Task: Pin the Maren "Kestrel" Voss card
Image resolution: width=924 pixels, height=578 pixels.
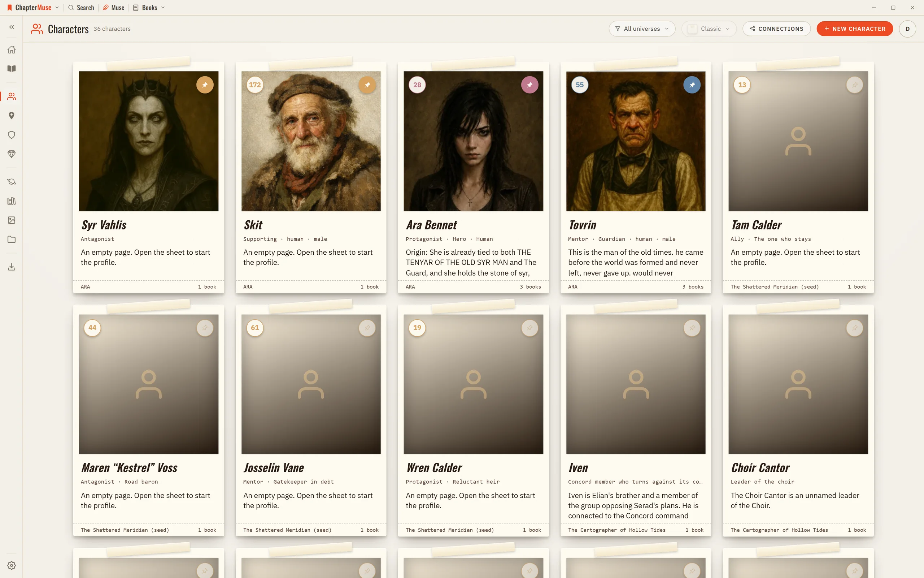Action: click(x=205, y=328)
